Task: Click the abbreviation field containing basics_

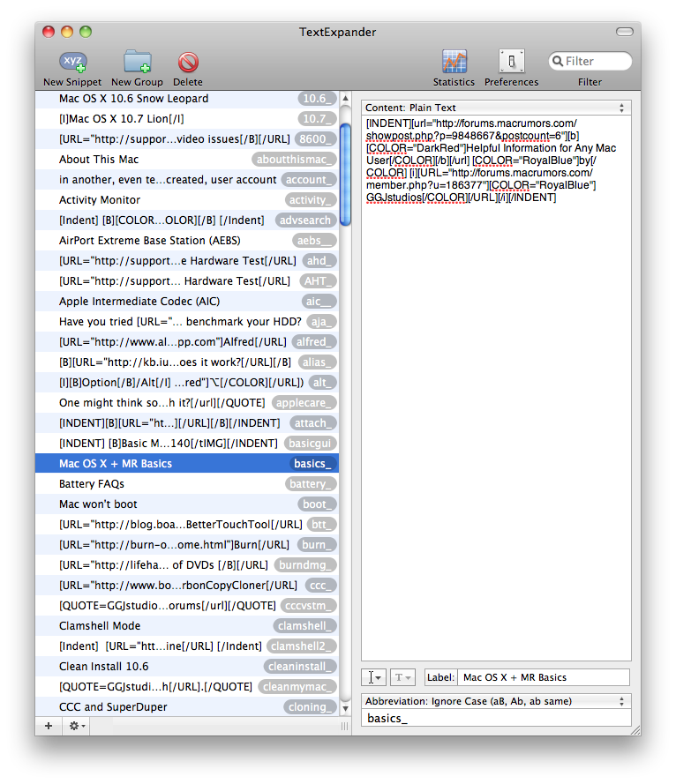Action: coord(496,718)
